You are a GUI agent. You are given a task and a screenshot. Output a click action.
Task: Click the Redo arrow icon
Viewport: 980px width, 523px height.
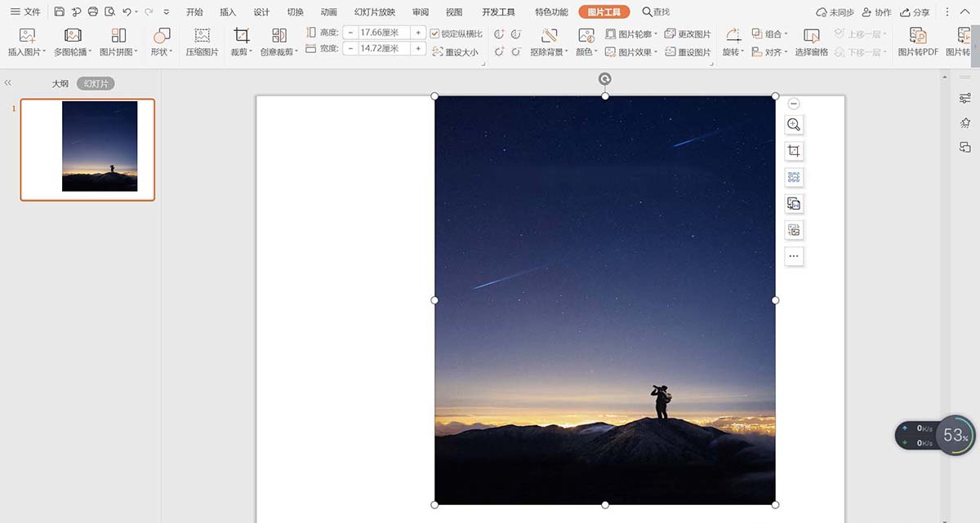[x=149, y=12]
